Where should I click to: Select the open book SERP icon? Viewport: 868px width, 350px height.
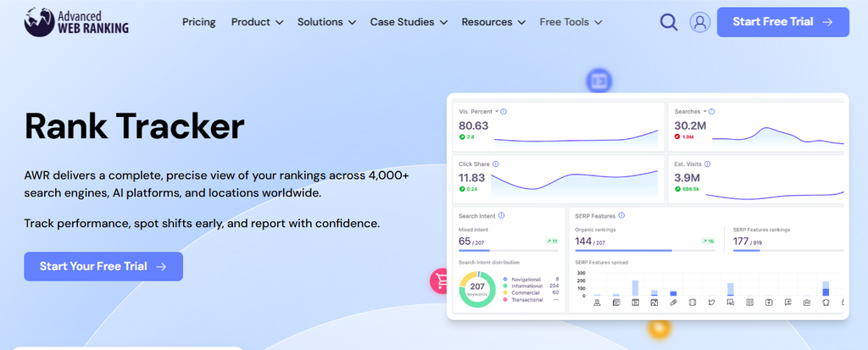749,303
